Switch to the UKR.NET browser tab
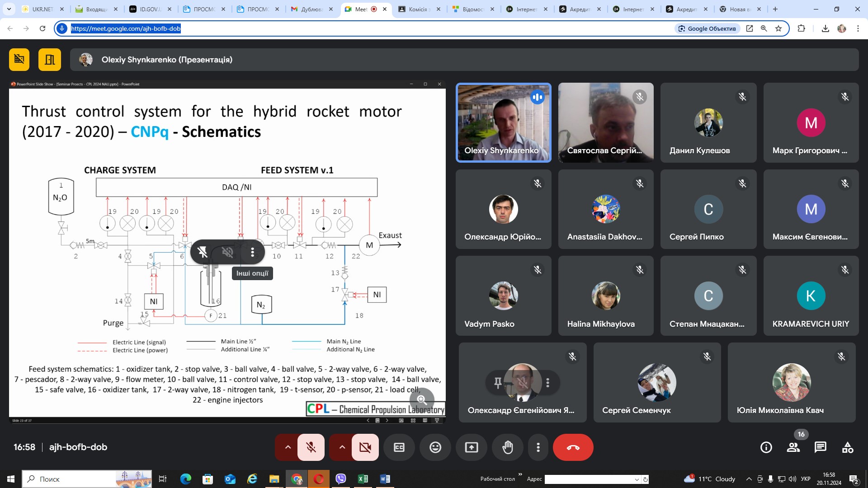The height and width of the screenshot is (488, 868). (42, 9)
